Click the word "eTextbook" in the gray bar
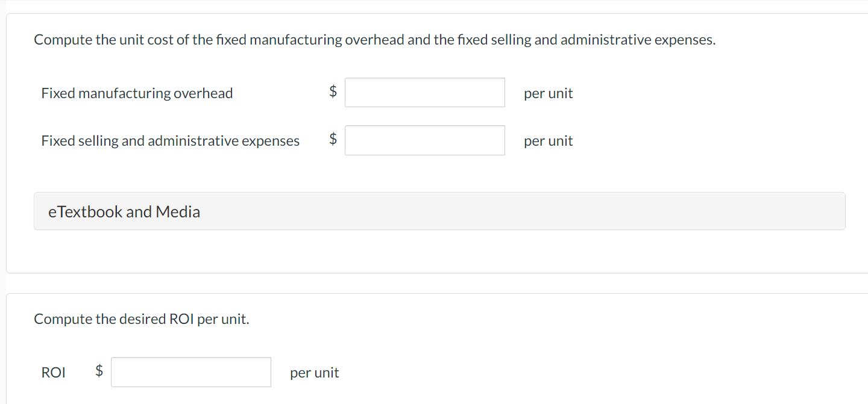The width and height of the screenshot is (868, 404). pyautogui.click(x=85, y=212)
